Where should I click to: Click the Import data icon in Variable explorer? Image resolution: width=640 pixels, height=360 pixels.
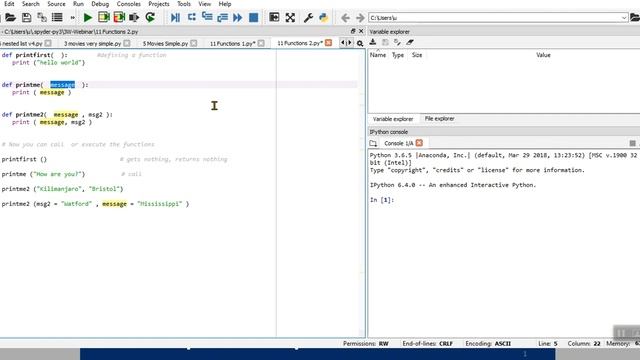[373, 42]
